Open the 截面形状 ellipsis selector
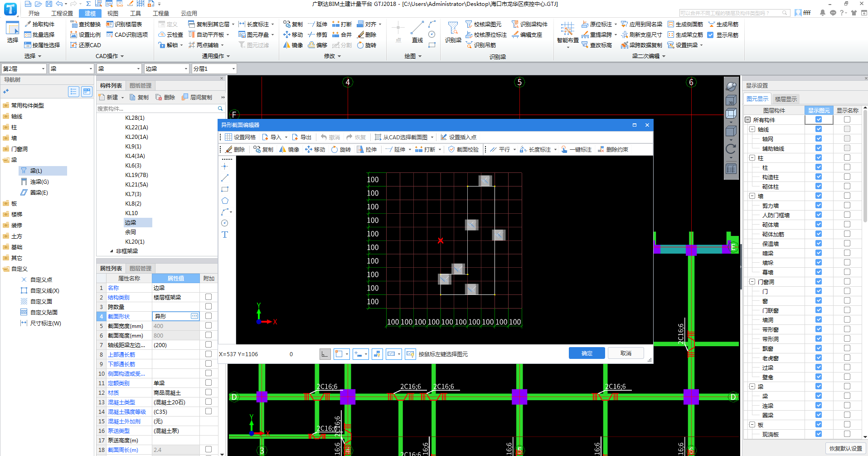Screen dimensions: 868x456 tap(194, 316)
